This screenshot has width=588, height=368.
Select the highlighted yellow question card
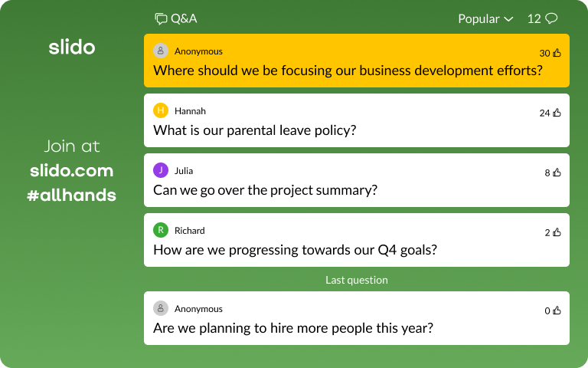(x=356, y=61)
